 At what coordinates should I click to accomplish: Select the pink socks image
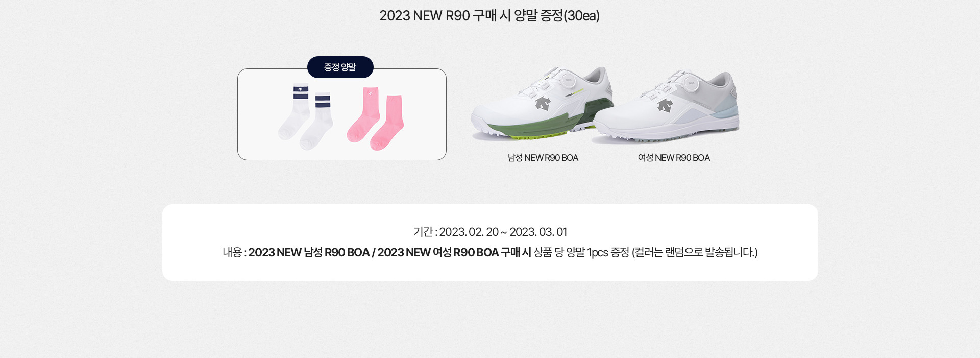(376, 118)
